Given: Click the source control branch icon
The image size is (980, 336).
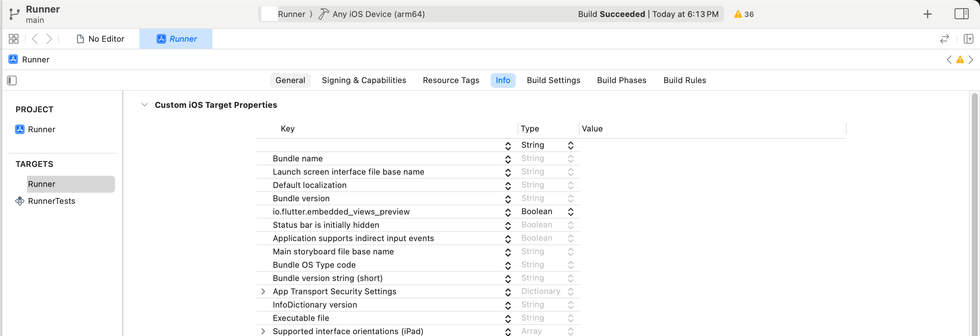Looking at the screenshot, I should click(x=14, y=14).
